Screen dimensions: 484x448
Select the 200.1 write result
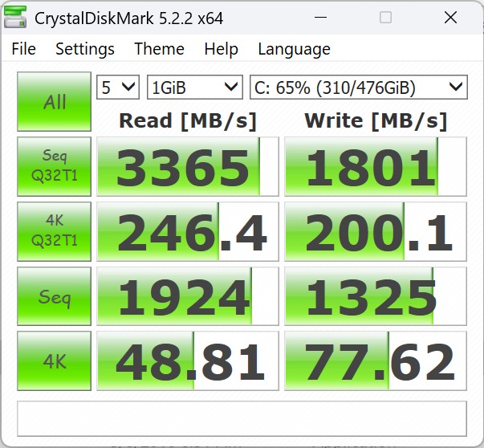(376, 231)
